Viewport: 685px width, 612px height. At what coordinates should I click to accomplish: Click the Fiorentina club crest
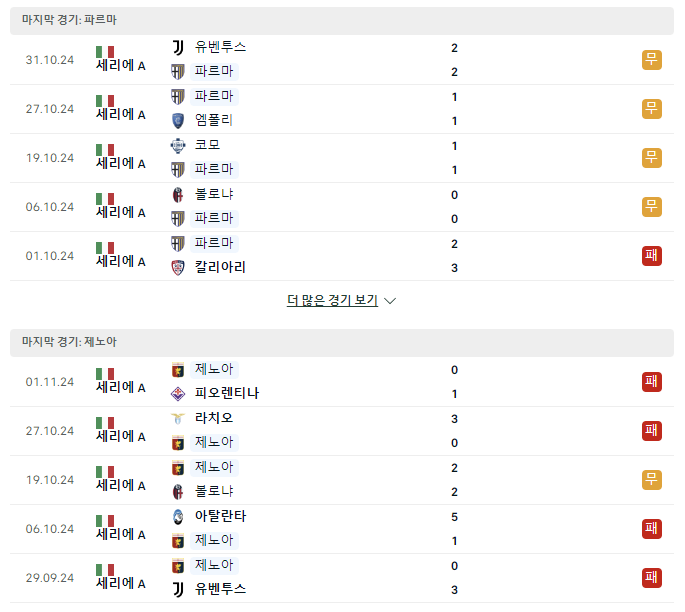coord(178,394)
